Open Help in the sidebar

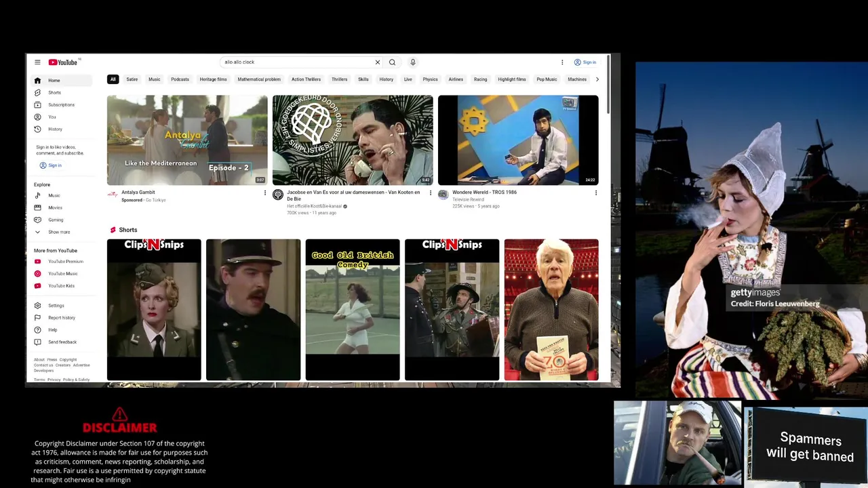tap(62, 330)
